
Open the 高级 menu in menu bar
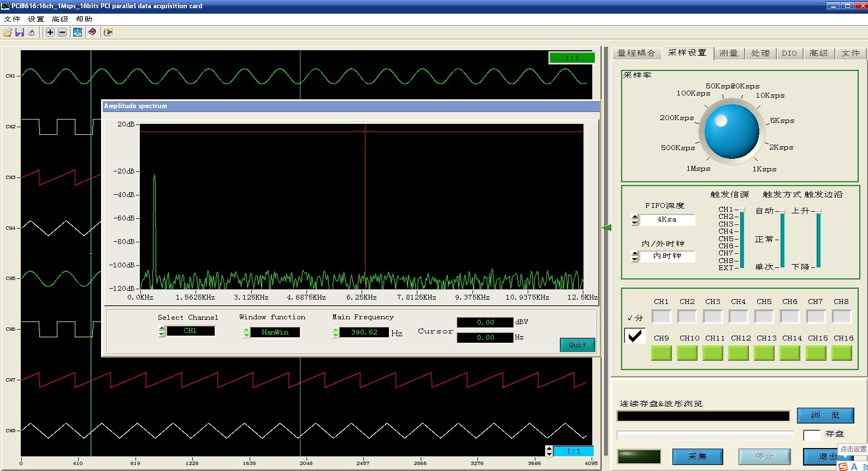pyautogui.click(x=60, y=19)
